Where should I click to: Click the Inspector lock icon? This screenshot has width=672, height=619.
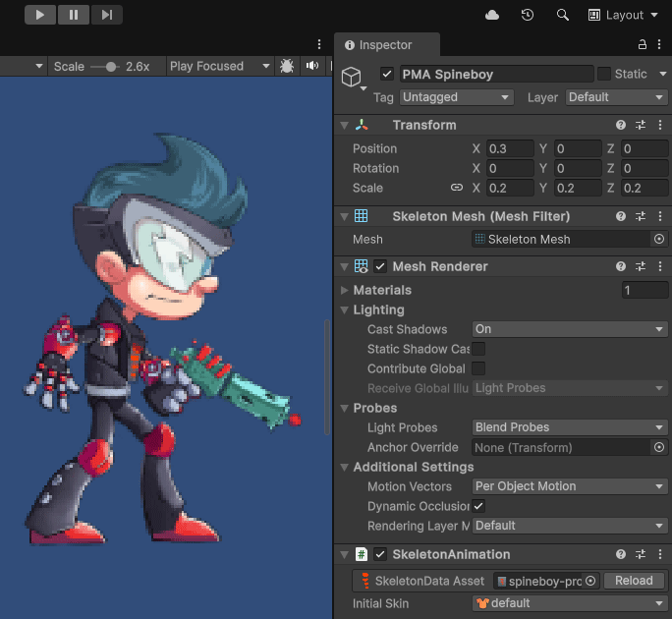pos(643,45)
